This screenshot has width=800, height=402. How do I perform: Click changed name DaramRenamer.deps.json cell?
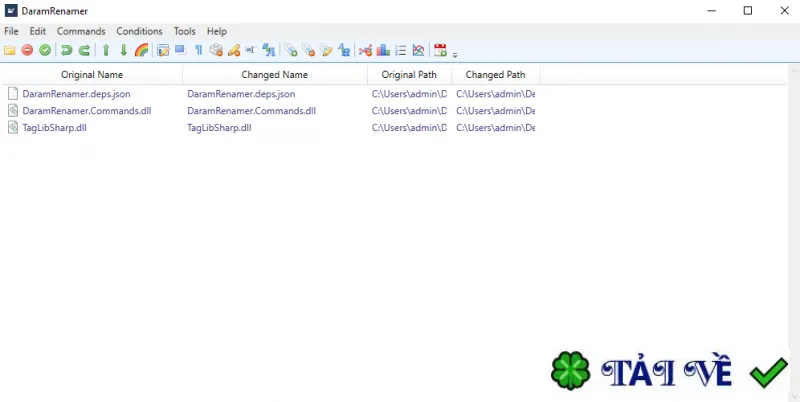[x=241, y=94]
